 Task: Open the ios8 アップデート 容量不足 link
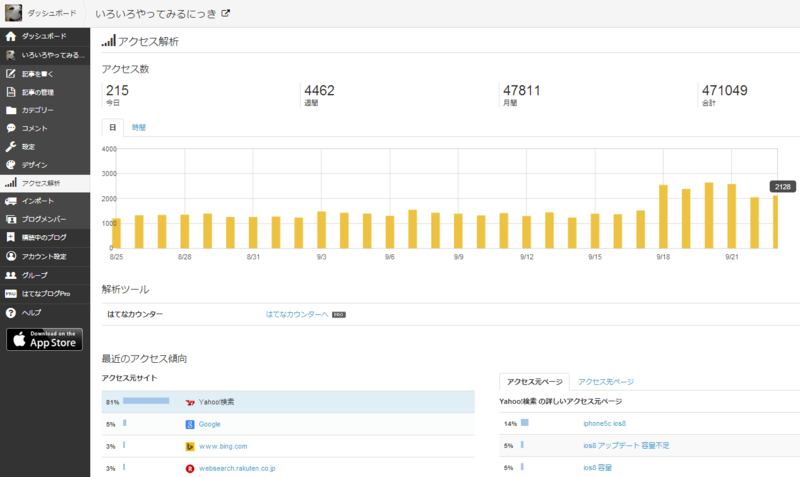pos(626,445)
